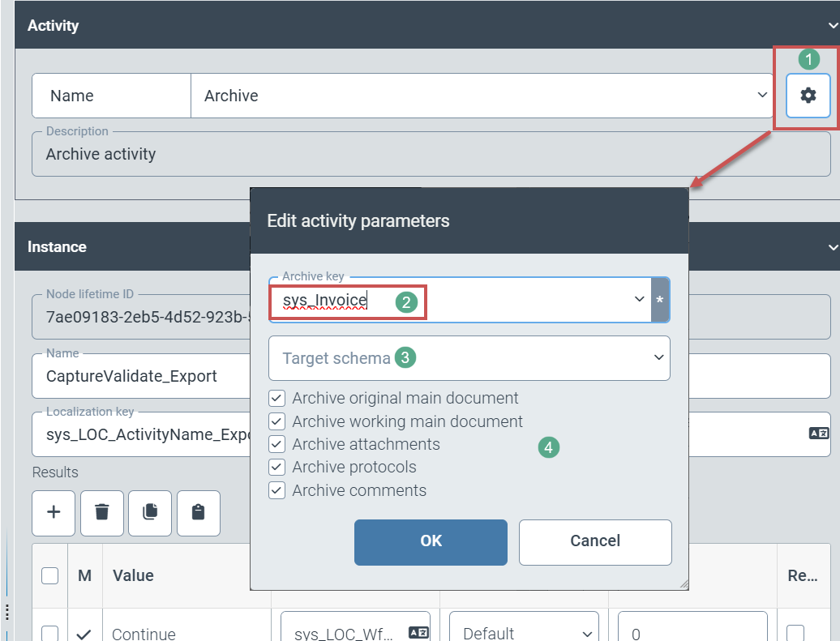Toggle Archive protocols checkbox
Viewport: 840px width, 641px height.
[x=277, y=468]
